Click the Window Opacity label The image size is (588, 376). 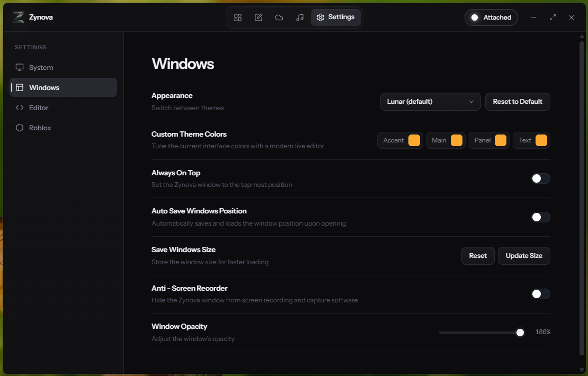179,327
